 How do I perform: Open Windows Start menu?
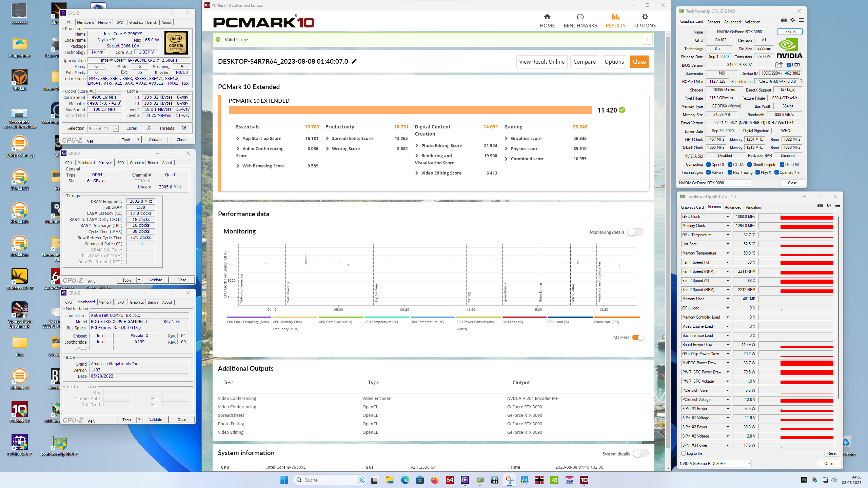pyautogui.click(x=284, y=480)
